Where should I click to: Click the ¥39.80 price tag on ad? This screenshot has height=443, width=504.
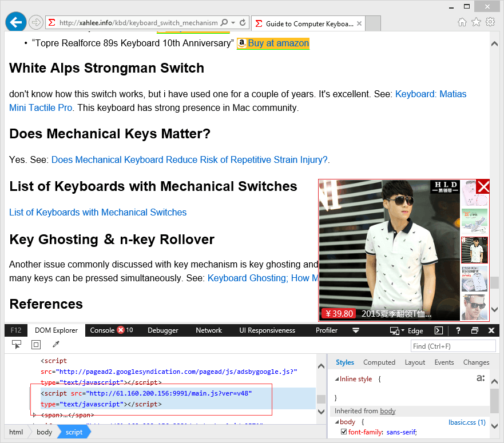(339, 314)
